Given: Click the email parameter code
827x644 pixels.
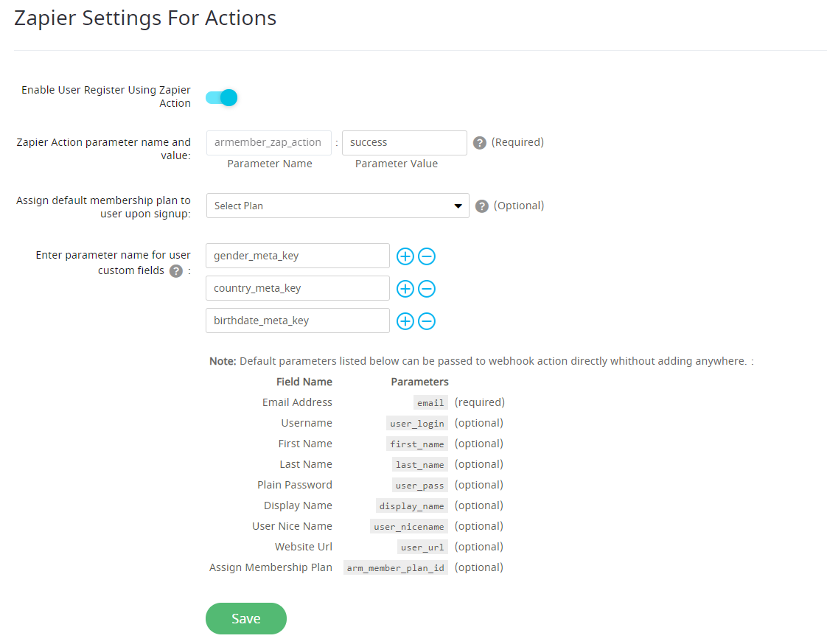Looking at the screenshot, I should point(430,403).
